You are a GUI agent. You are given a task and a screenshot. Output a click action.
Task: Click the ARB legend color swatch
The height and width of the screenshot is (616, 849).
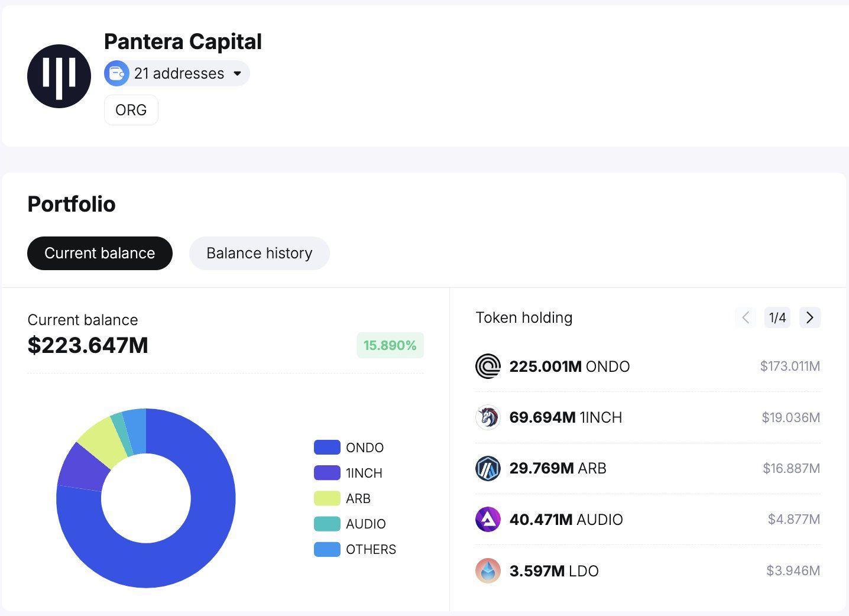click(x=327, y=498)
